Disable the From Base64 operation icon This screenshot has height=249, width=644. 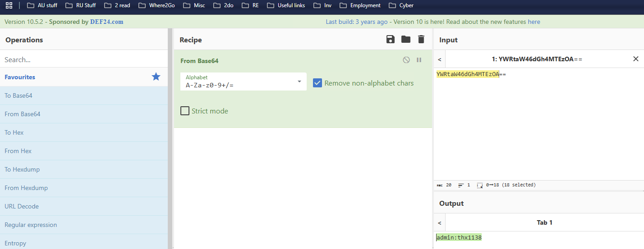pos(406,60)
